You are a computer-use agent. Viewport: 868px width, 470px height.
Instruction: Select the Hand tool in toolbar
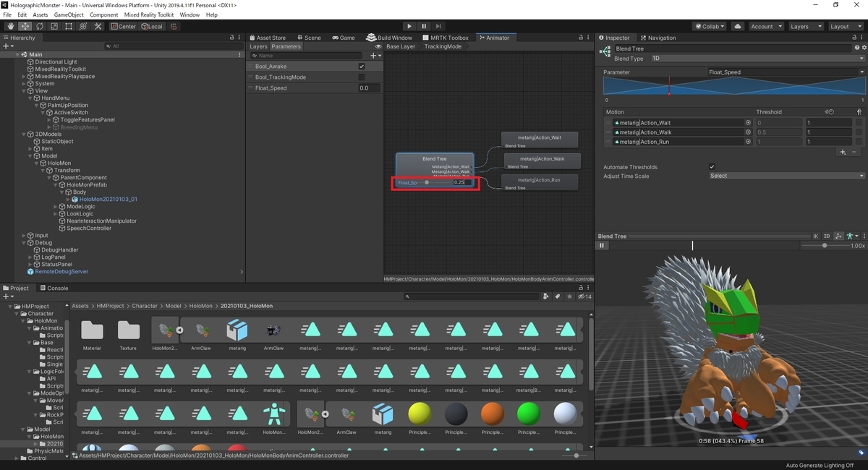tap(11, 26)
